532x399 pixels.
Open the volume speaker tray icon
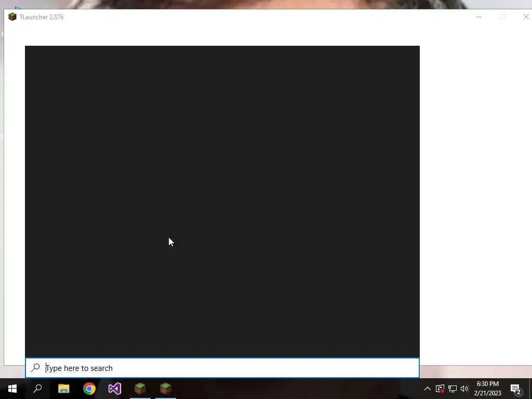pos(464,389)
